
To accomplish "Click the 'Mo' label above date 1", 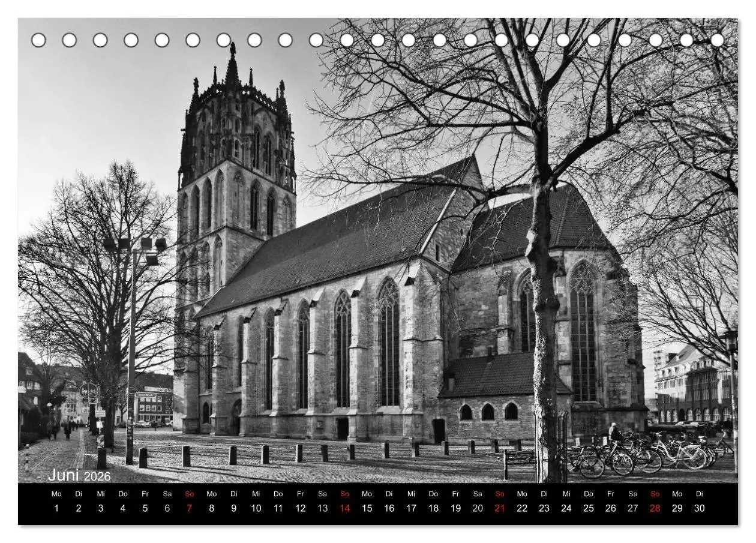I will 56,494.
